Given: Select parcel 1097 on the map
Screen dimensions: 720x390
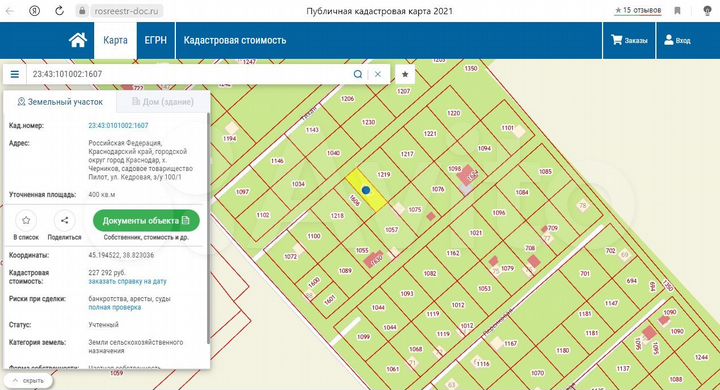Looking at the screenshot, I should pos(242,192).
